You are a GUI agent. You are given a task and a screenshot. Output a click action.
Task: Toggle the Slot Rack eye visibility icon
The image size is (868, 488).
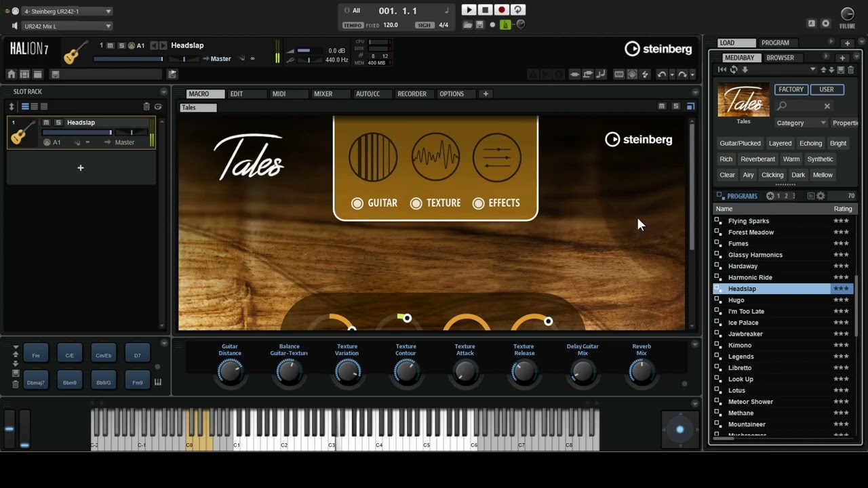coord(158,106)
